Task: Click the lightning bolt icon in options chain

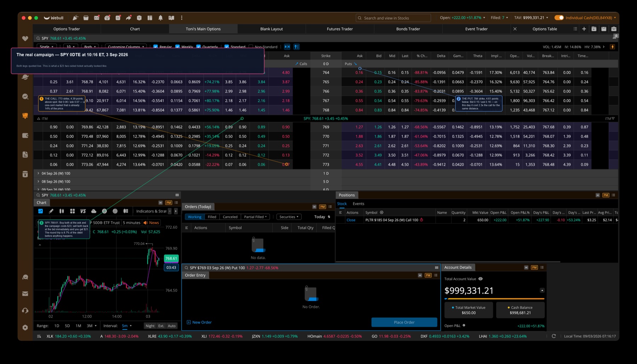Action: click(x=612, y=47)
